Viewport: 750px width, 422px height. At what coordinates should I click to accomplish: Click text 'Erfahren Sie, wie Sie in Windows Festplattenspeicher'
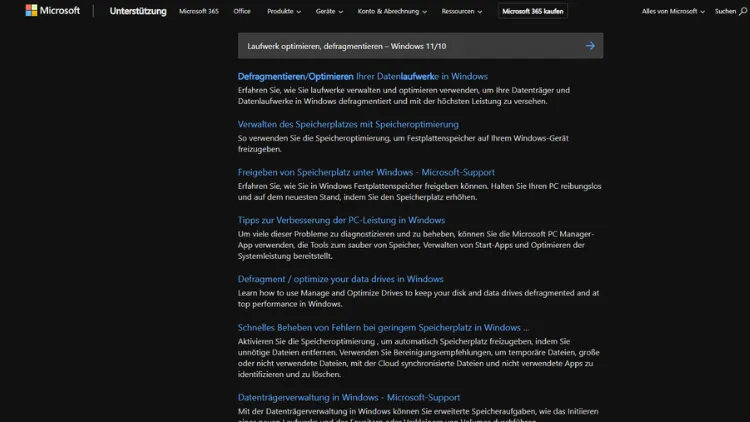329,186
